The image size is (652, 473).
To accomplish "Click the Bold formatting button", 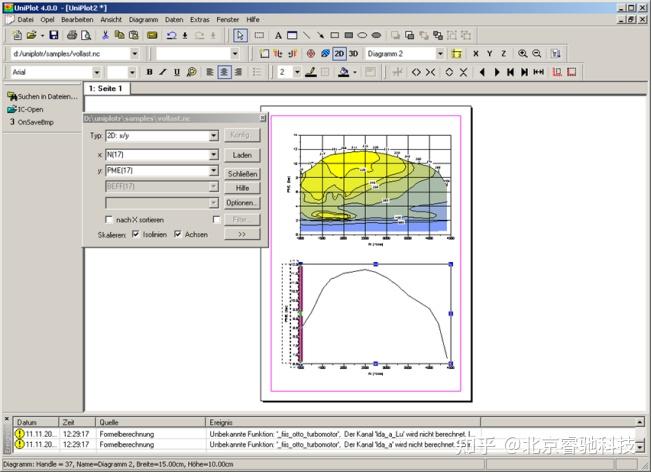I will [150, 72].
